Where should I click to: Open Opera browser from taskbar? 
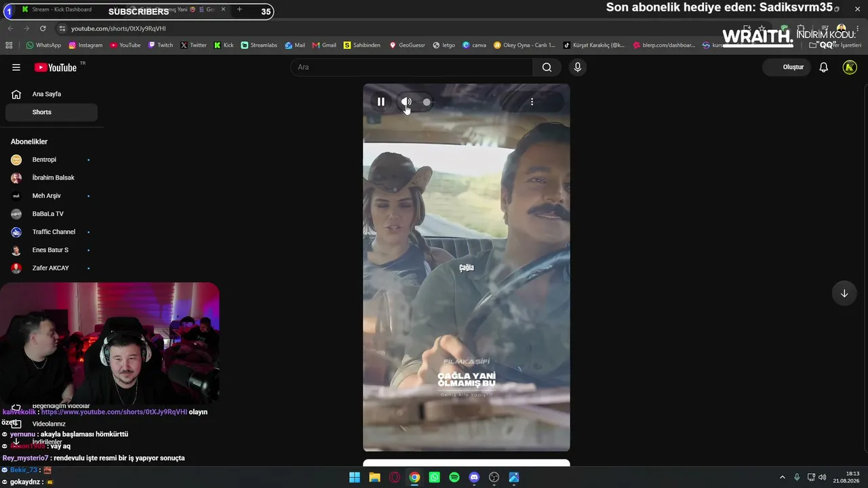pos(395,477)
